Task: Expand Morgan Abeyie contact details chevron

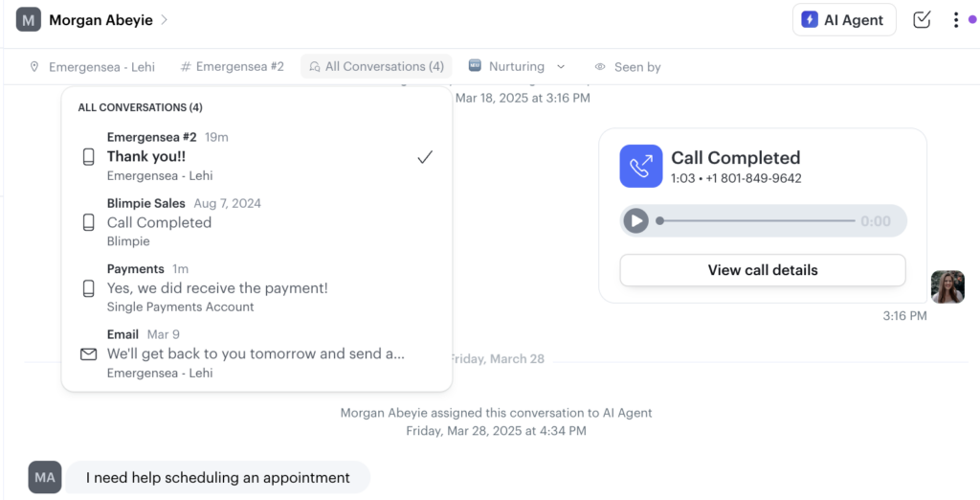Action: (165, 19)
